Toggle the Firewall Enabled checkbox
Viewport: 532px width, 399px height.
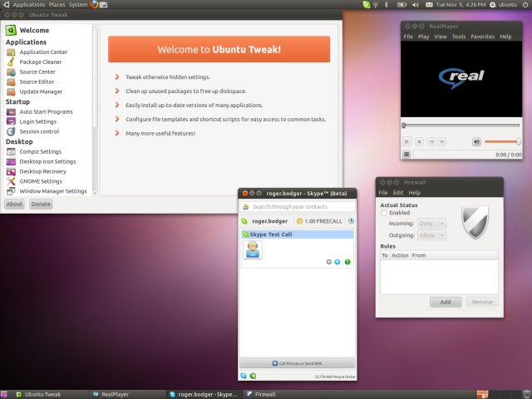pos(384,213)
